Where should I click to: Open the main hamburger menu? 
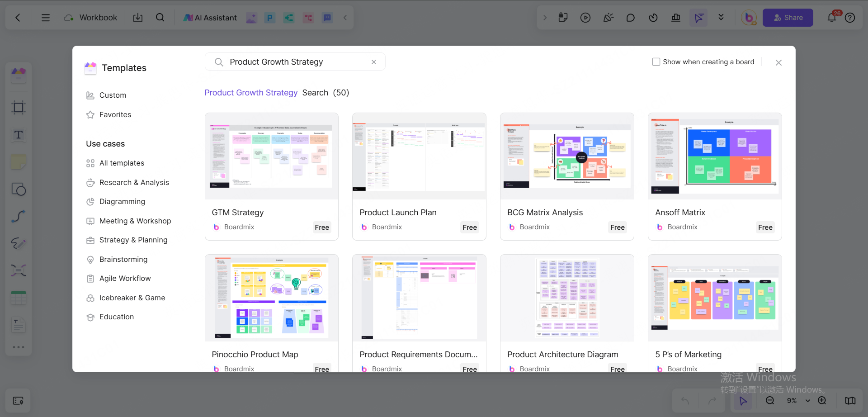(x=45, y=18)
